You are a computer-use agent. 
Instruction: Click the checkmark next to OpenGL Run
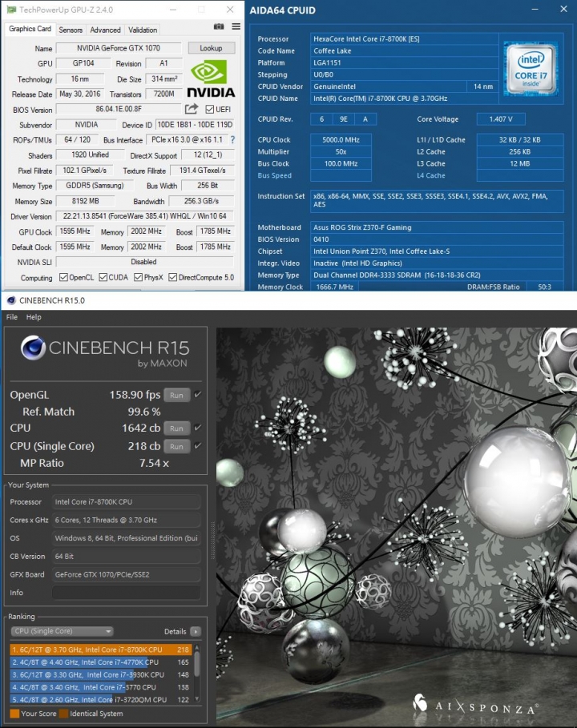coord(198,394)
